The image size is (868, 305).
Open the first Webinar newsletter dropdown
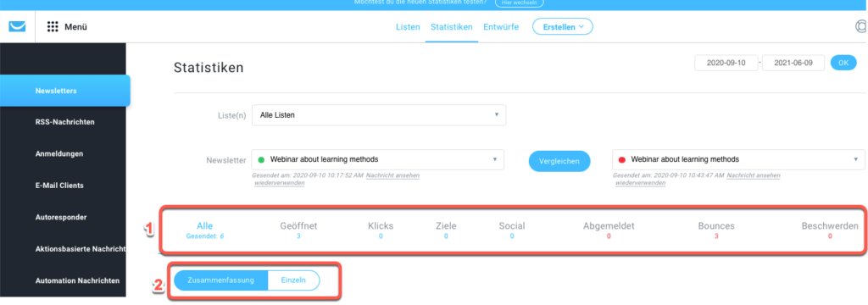click(377, 159)
